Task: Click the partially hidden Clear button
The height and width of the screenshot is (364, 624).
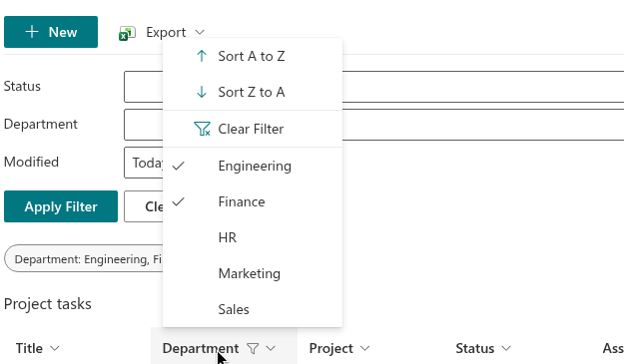Action: pyautogui.click(x=144, y=206)
